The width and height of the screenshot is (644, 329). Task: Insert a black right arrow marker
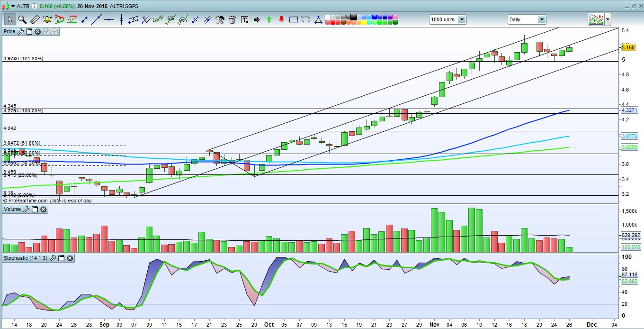257,19
